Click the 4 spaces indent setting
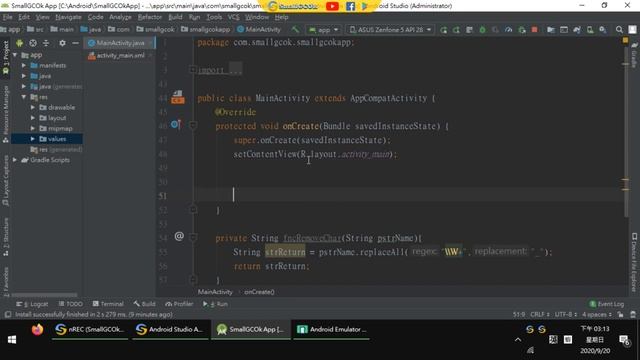Screen dimensions: 640x360 click(597, 314)
